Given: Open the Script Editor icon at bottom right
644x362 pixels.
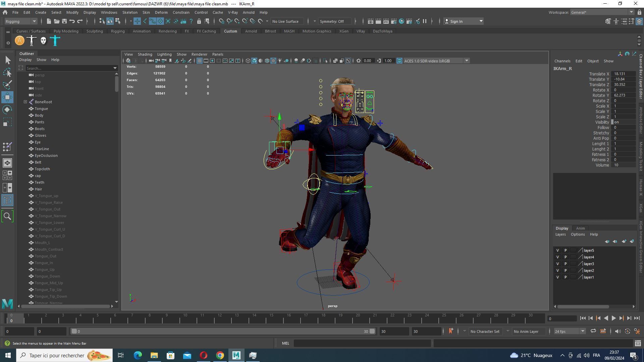Looking at the screenshot, I should click(638, 343).
